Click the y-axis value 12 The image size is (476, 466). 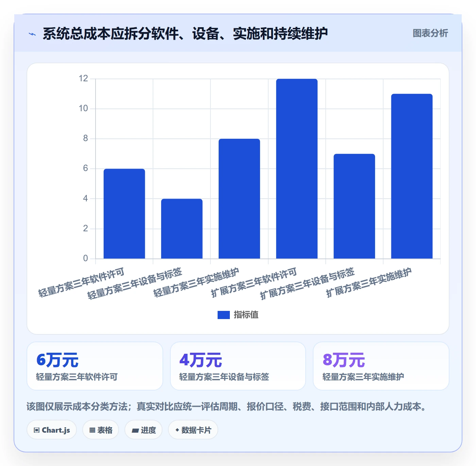[83, 79]
